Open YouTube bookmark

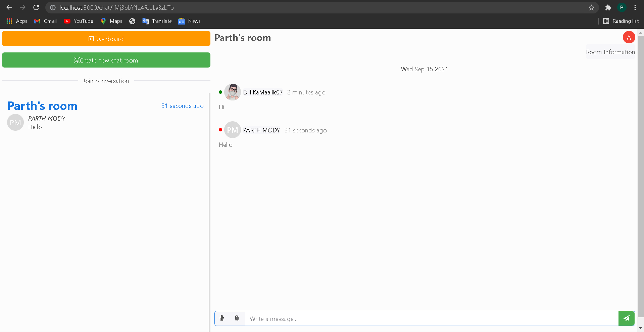(x=79, y=21)
